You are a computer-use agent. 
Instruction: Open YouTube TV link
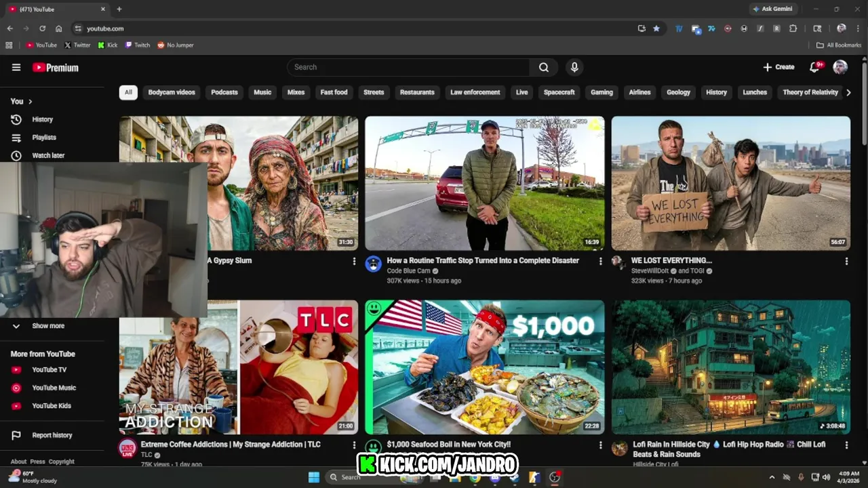[x=49, y=370]
